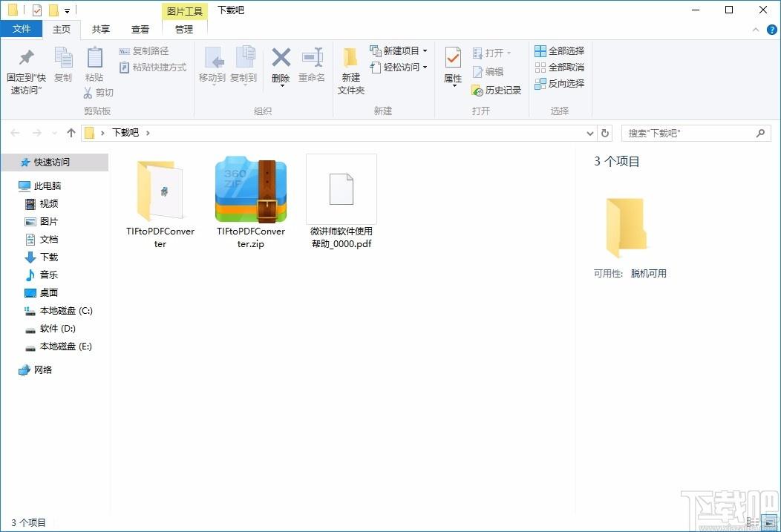Click Invert selection in ribbon
Screen dimensions: 781x532
559,84
